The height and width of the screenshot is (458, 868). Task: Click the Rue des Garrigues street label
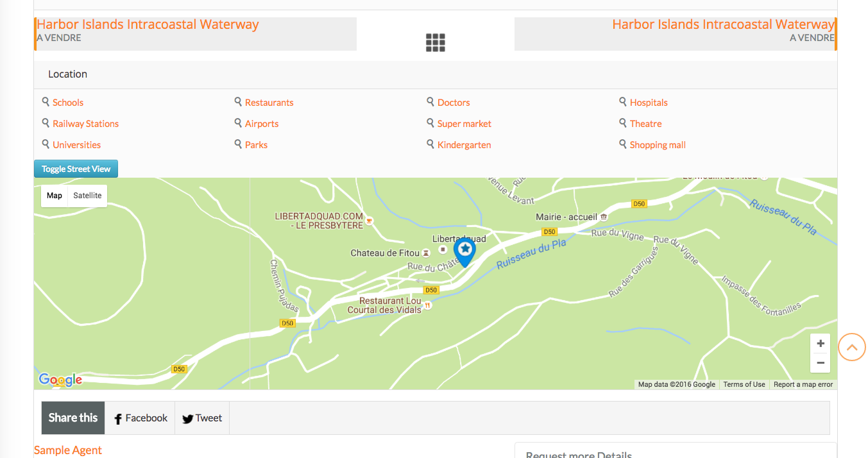point(634,272)
